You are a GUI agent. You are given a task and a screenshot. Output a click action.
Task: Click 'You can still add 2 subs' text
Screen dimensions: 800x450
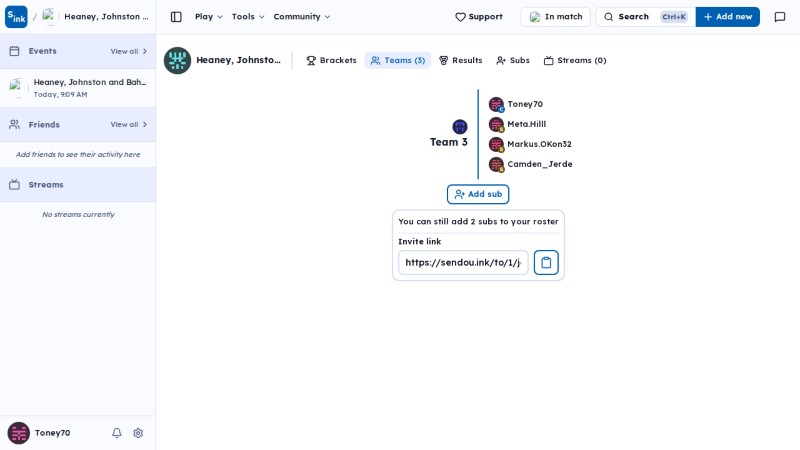[478, 221]
